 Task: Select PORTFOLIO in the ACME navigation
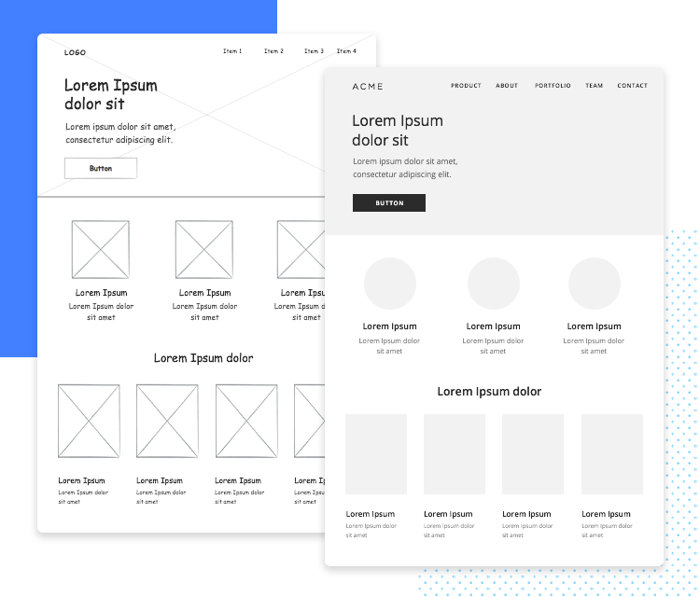point(553,86)
